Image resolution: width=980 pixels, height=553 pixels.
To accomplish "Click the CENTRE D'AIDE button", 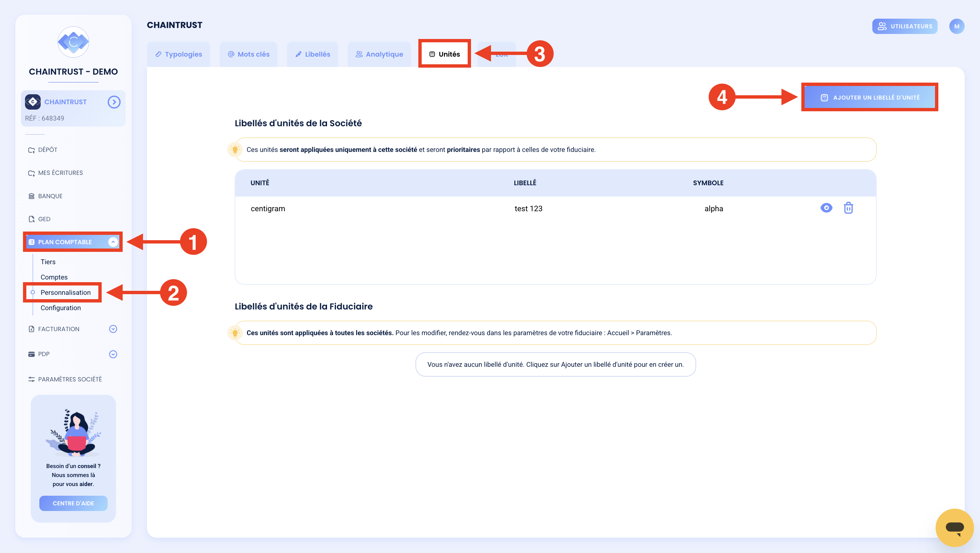I will pyautogui.click(x=73, y=503).
